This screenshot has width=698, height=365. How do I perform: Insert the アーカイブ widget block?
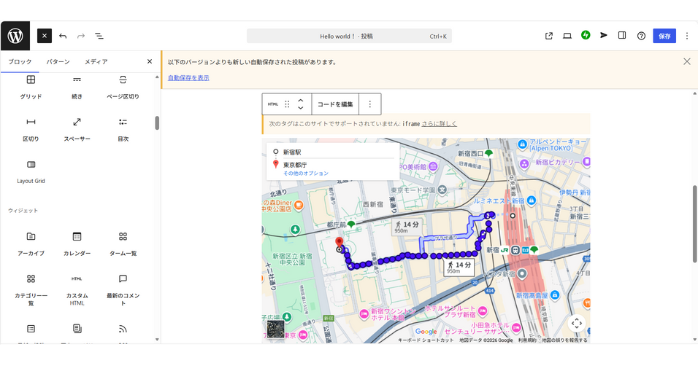(x=31, y=244)
